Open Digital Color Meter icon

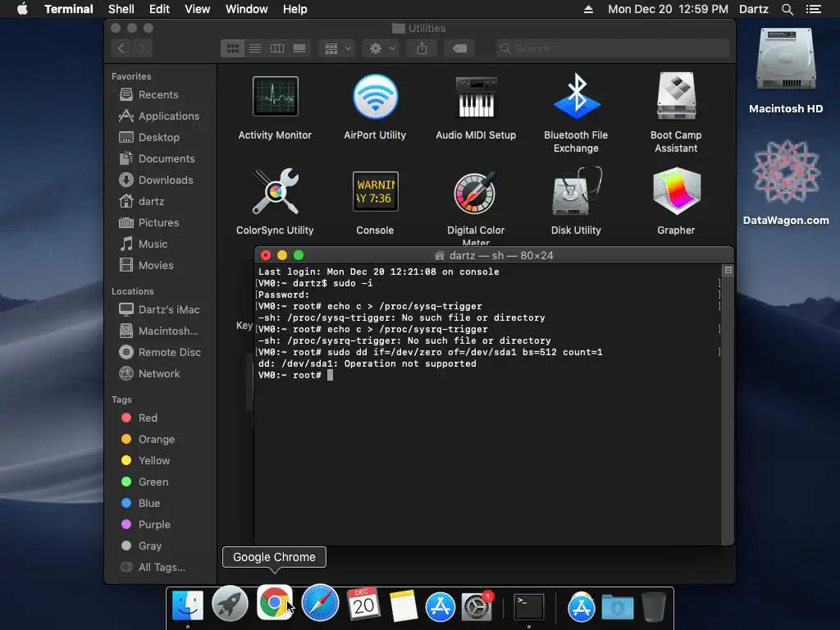(x=476, y=192)
